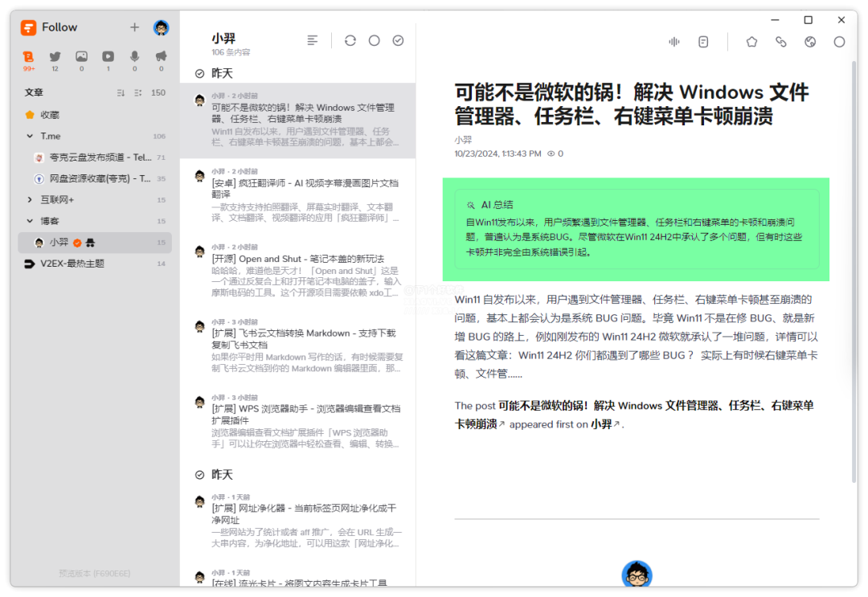The image size is (868, 597).
Task: Click the V2EX feed icon
Action: [30, 264]
